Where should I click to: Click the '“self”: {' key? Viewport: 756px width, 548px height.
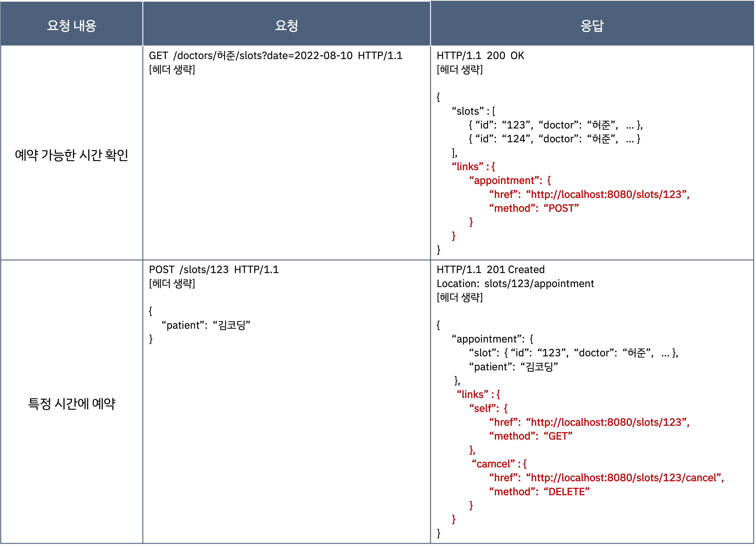point(488,408)
